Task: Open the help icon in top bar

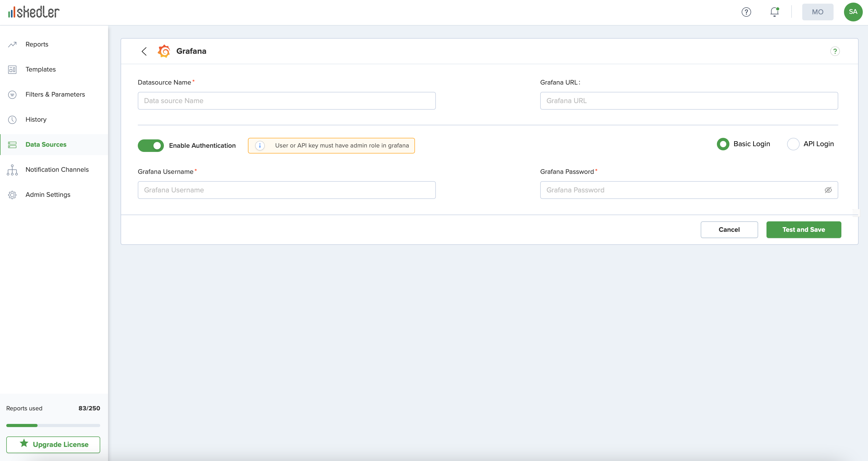Action: 746,12
